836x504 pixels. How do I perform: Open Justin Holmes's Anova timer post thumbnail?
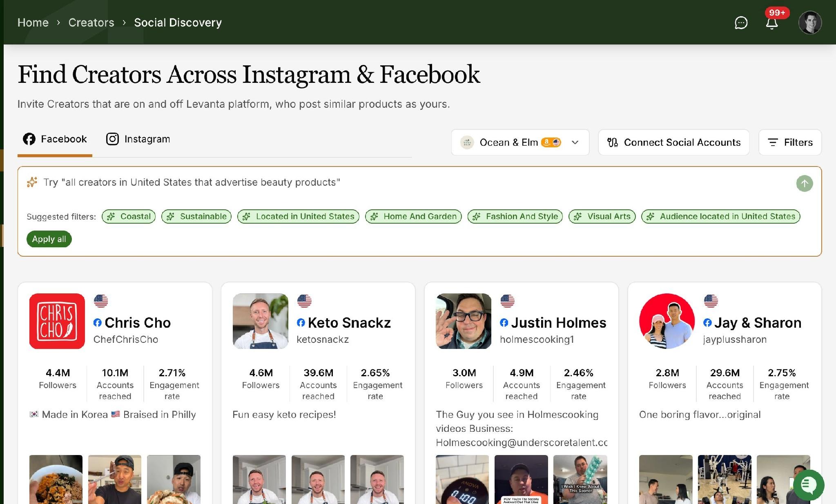(x=462, y=480)
